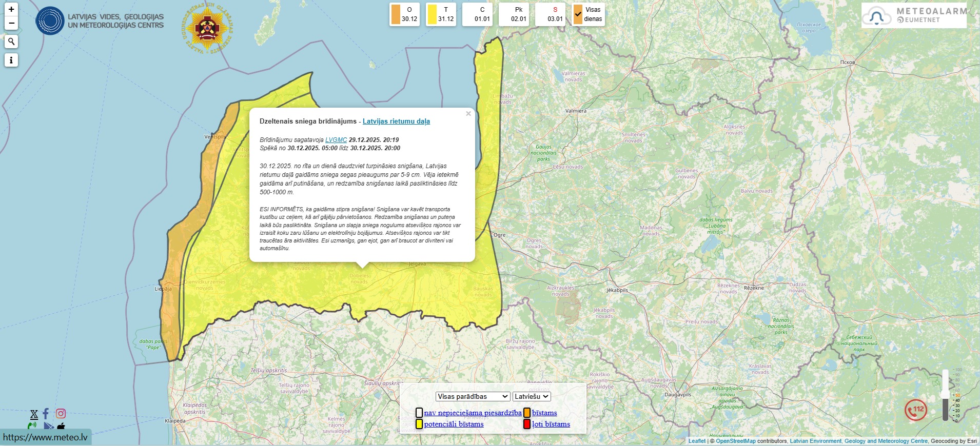Open the map search magnifier tool
The width and height of the screenshot is (980, 446).
(x=11, y=42)
